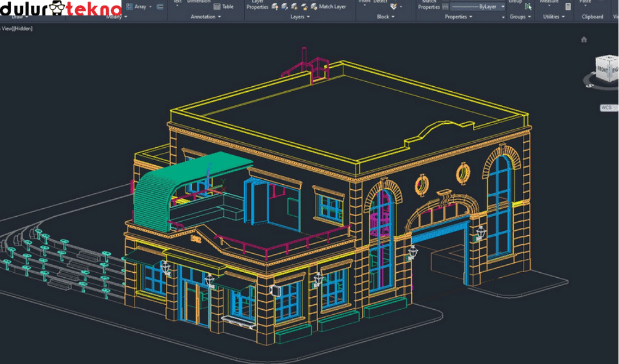The image size is (619, 364).
Task: Open the ByLayer linetype dropdown
Action: coord(502,7)
